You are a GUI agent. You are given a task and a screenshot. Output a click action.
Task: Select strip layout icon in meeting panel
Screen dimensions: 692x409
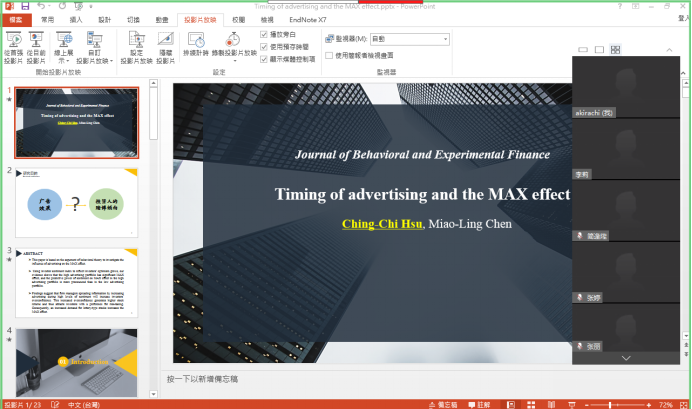583,49
